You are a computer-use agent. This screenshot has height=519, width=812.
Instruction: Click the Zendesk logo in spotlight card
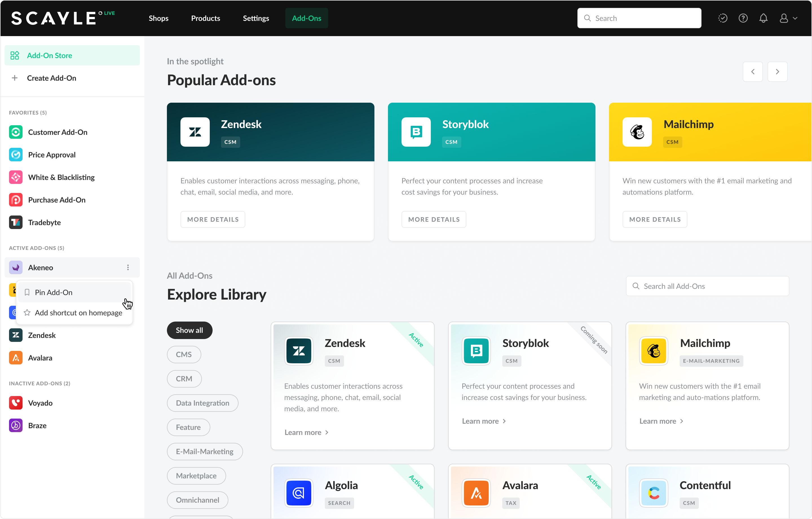195,132
